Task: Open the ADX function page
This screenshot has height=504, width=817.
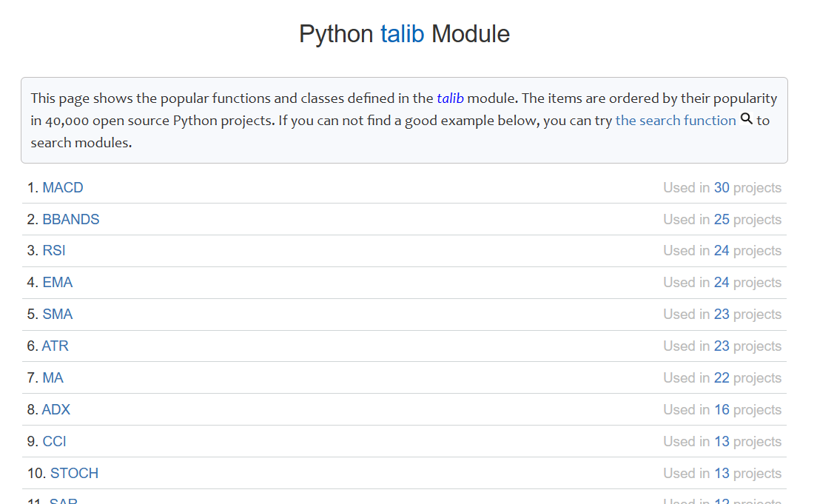Action: pos(56,409)
